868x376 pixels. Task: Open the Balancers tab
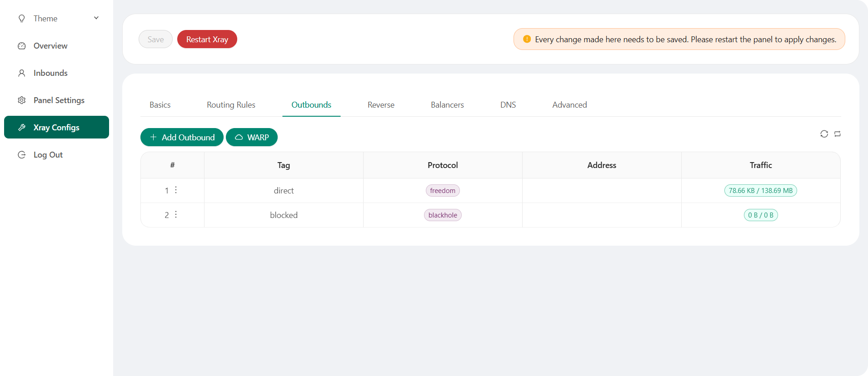pyautogui.click(x=447, y=105)
